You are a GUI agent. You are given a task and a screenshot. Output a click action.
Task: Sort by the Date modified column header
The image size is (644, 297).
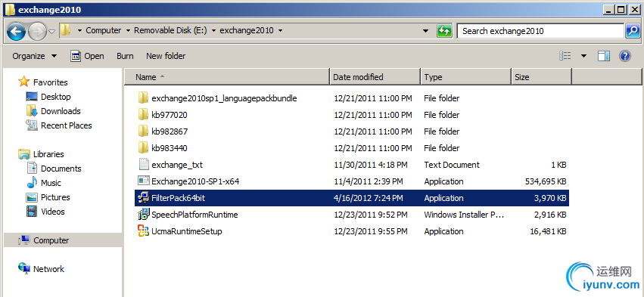coord(375,77)
